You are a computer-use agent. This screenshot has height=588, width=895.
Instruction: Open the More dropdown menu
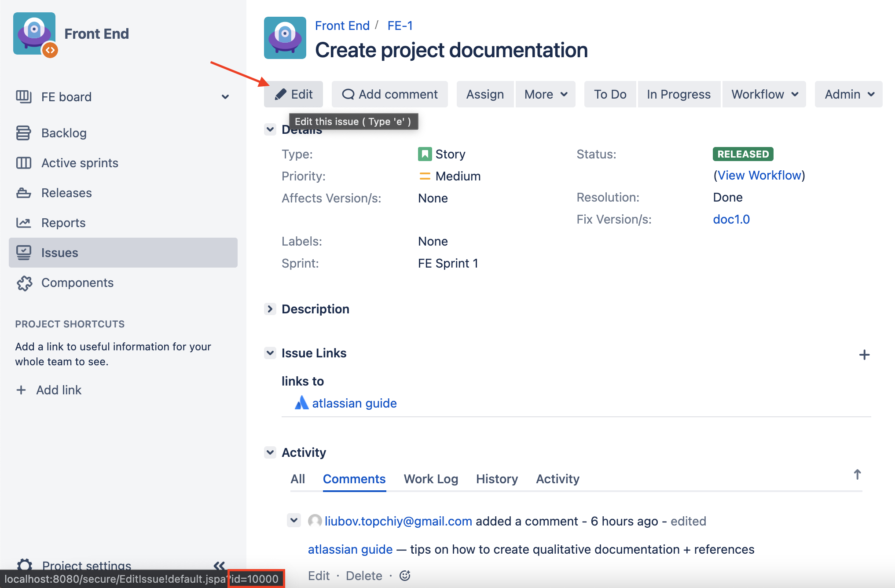click(x=546, y=94)
